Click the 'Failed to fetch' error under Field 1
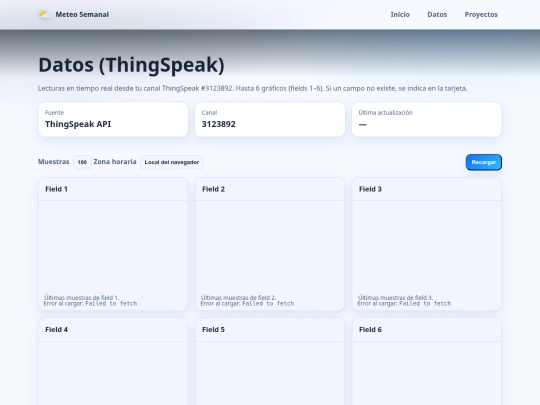Image resolution: width=540 pixels, height=405 pixels. [111, 303]
